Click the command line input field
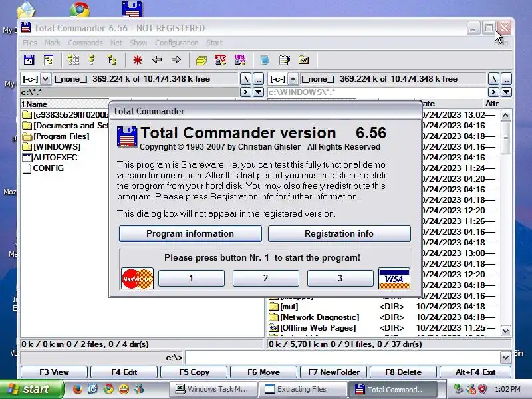The width and height of the screenshot is (532, 399). coord(342,357)
